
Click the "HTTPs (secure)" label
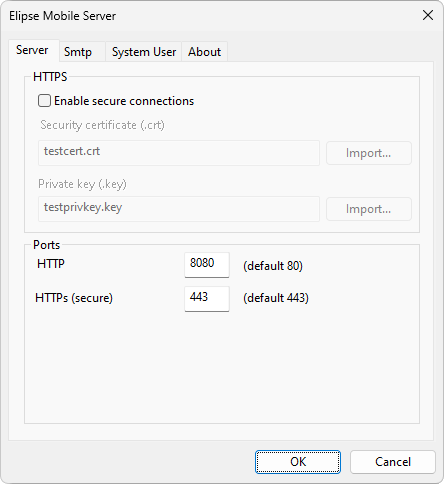pyautogui.click(x=74, y=298)
